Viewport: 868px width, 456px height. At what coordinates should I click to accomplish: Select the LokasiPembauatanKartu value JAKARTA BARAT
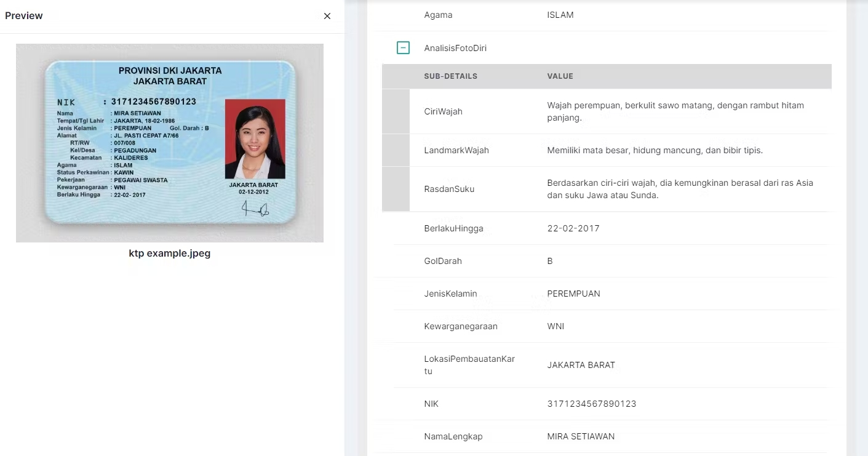[x=581, y=365]
